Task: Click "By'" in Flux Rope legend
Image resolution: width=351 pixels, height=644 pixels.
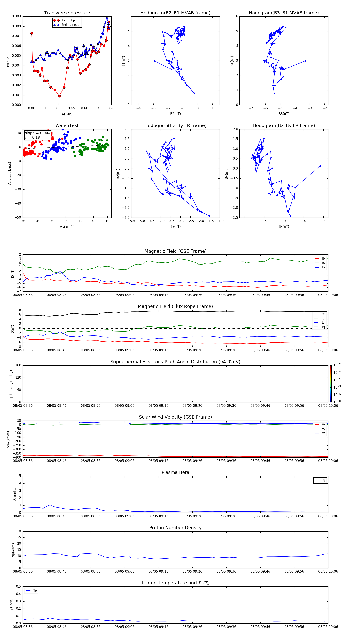Action: click(x=323, y=318)
